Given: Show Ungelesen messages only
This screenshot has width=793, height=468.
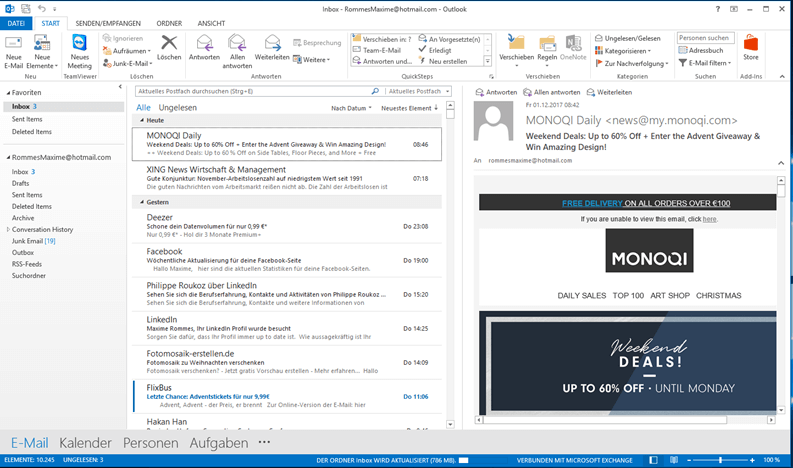Looking at the screenshot, I should click(x=178, y=108).
